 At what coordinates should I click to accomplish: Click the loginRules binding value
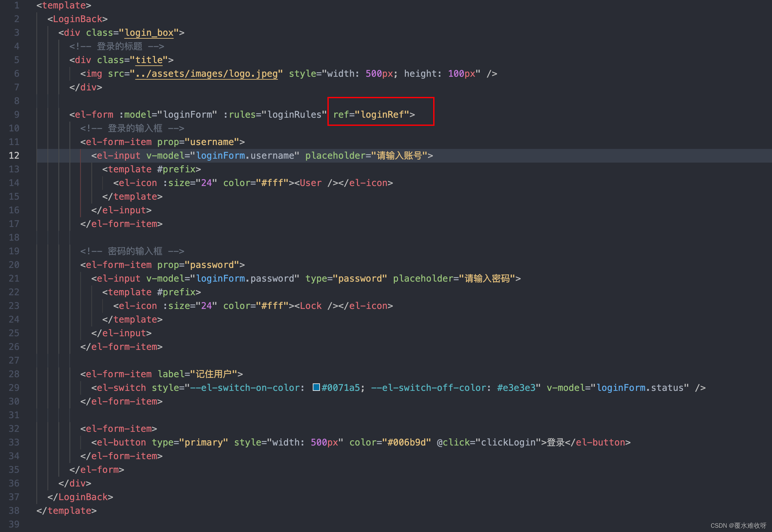[x=294, y=115]
